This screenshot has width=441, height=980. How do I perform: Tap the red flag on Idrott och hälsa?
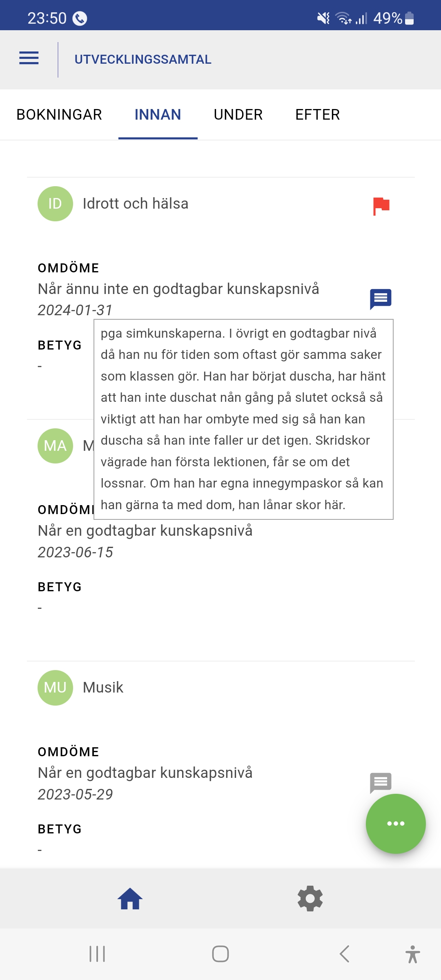(381, 206)
